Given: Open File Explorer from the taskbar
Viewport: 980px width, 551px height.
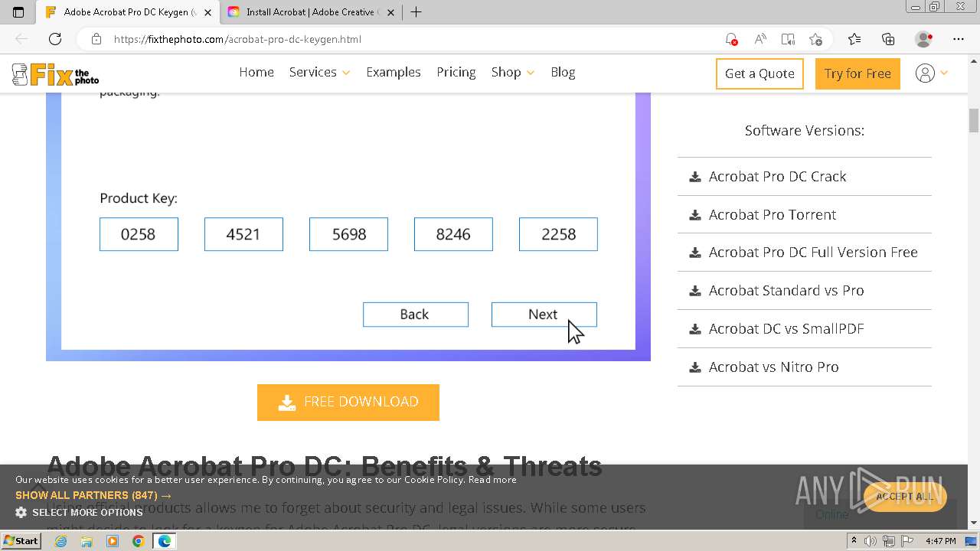Looking at the screenshot, I should (87, 541).
